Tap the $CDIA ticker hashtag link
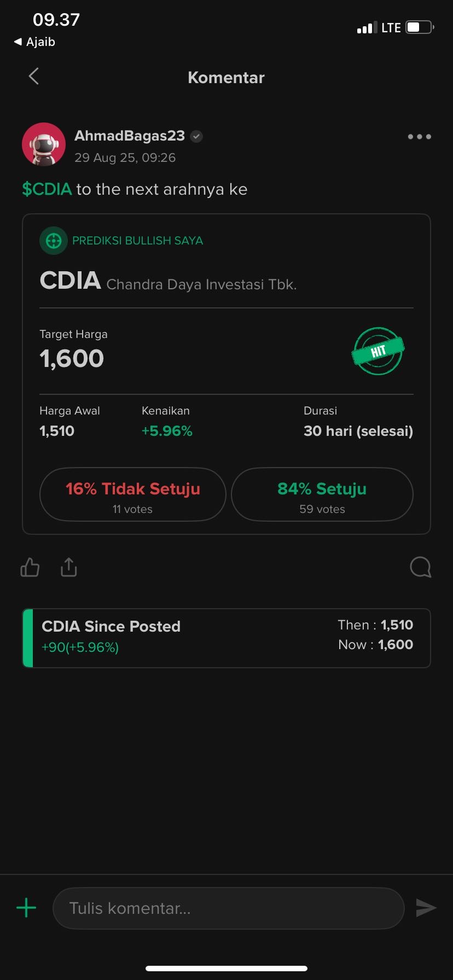Viewport: 453px width, 980px height. click(x=47, y=189)
